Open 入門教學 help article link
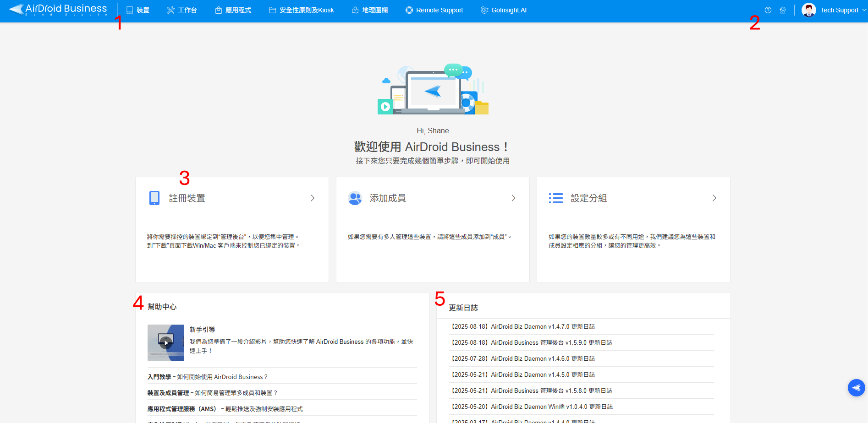This screenshot has width=868, height=423. point(207,377)
